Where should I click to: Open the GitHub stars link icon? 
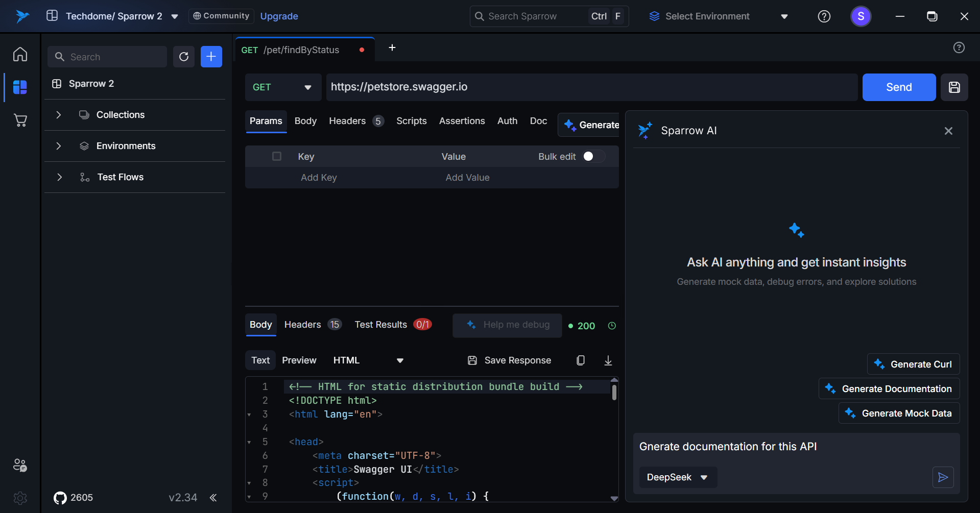click(60, 498)
